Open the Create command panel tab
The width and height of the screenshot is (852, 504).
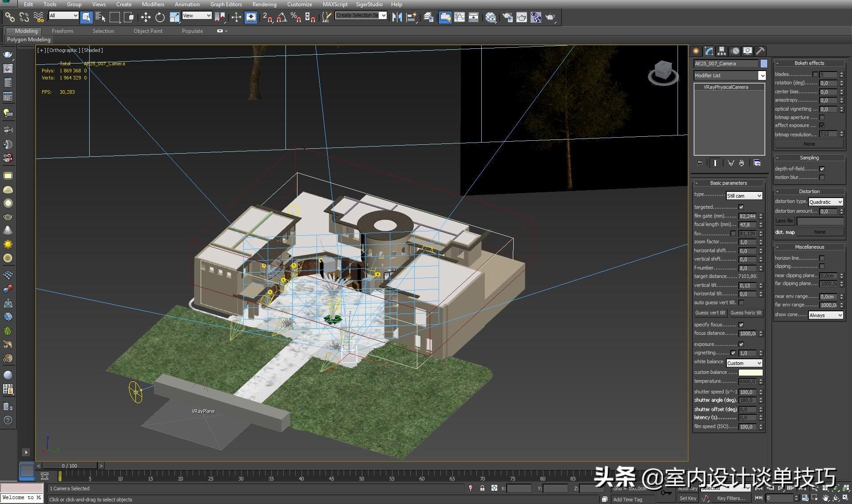click(696, 51)
